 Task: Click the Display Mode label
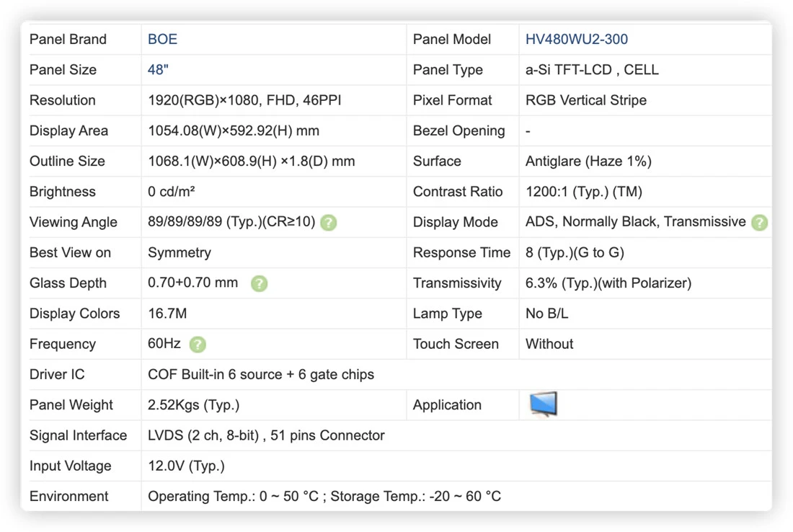455,222
